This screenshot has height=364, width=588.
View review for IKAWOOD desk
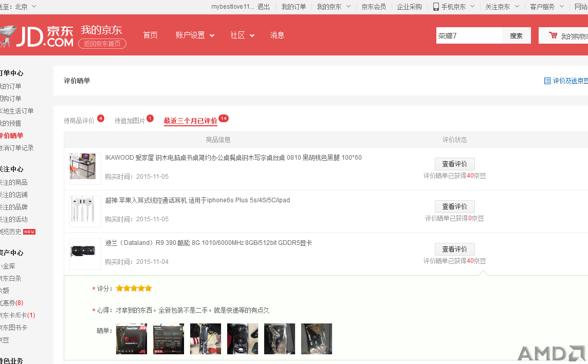[x=454, y=164]
